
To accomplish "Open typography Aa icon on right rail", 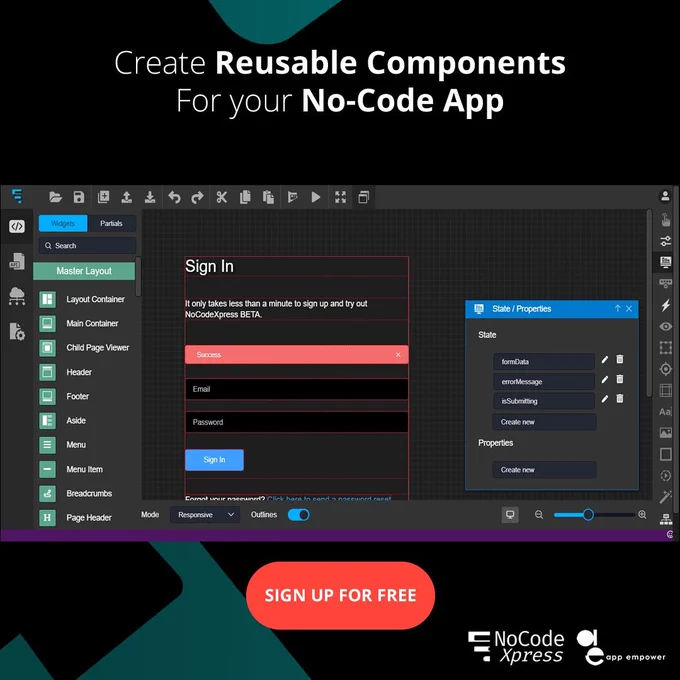I will 665,412.
